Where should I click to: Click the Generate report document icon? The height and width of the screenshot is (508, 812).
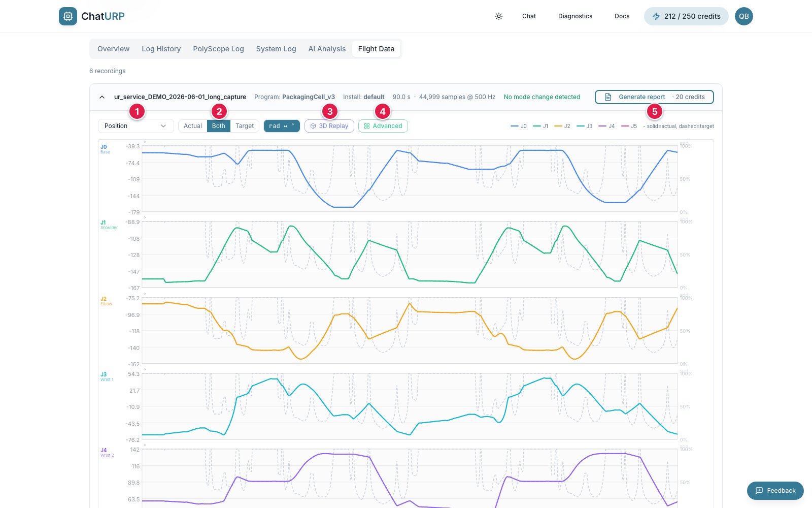[x=608, y=97]
